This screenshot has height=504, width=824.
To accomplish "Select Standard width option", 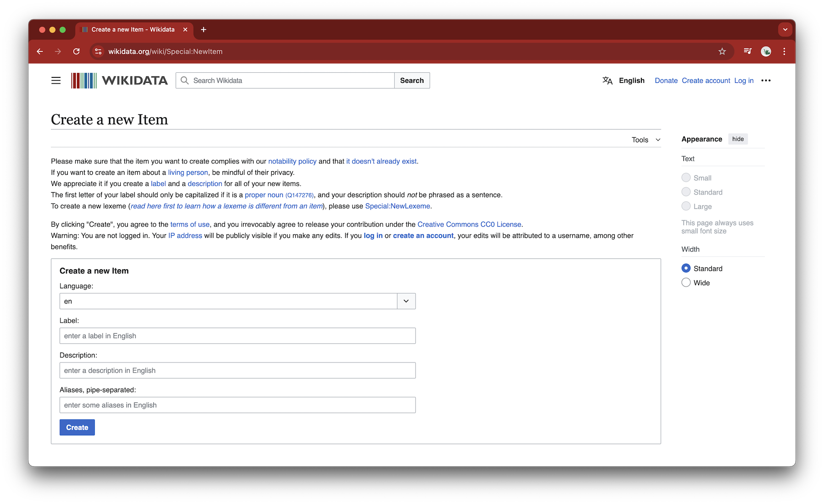I will pos(686,268).
